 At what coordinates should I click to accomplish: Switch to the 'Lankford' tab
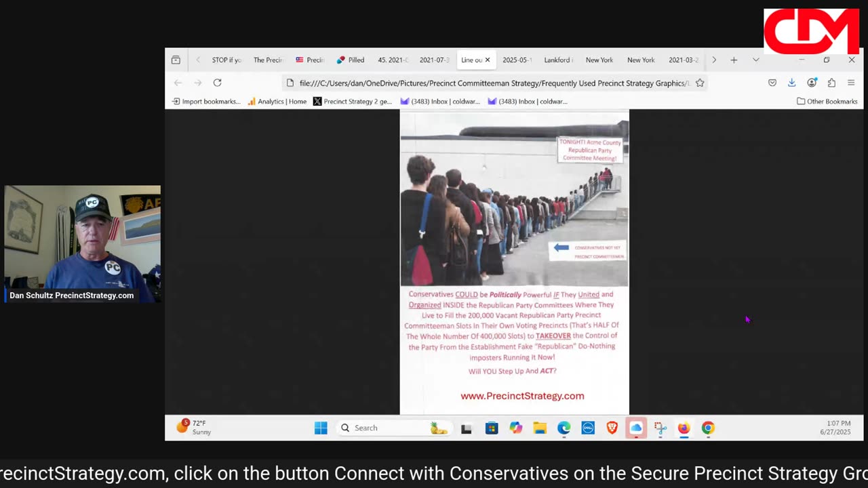(x=558, y=60)
